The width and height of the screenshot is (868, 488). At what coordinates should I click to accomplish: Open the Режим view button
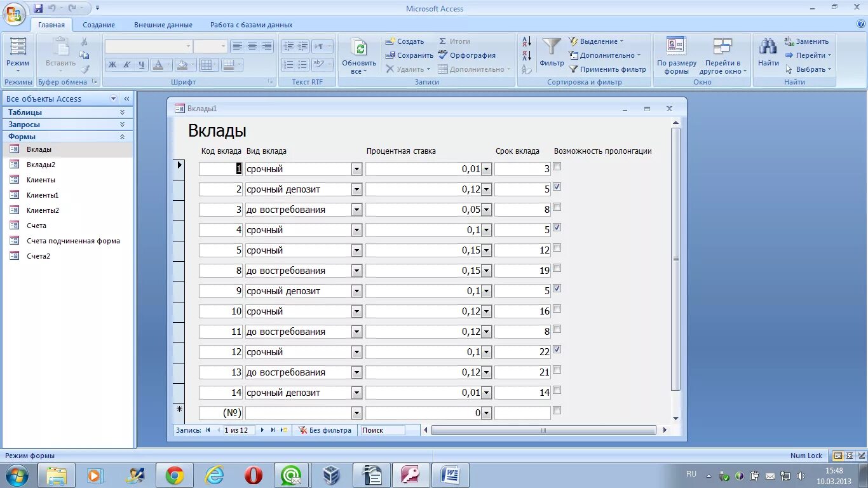click(18, 56)
